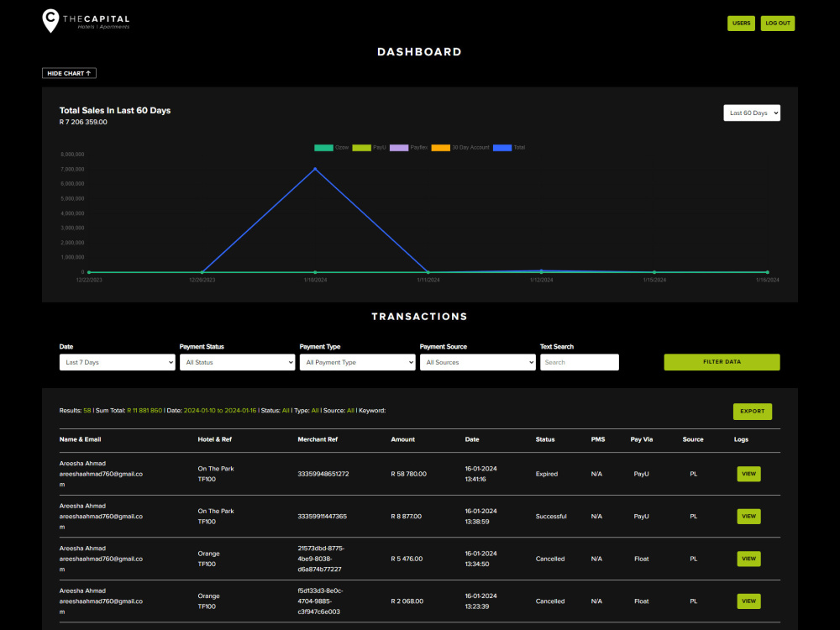Viewport: 840px width, 630px height.
Task: Export the transaction results
Action: (753, 412)
